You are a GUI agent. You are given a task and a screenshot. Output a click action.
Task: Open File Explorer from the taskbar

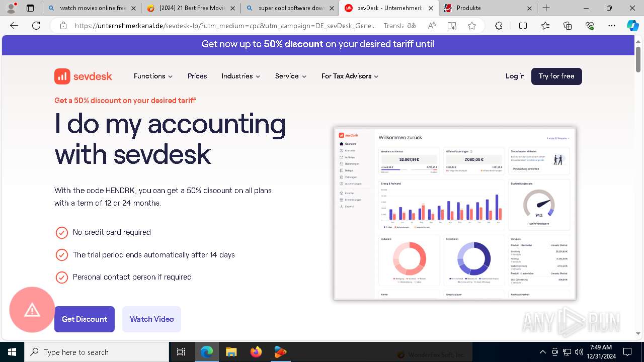click(231, 352)
